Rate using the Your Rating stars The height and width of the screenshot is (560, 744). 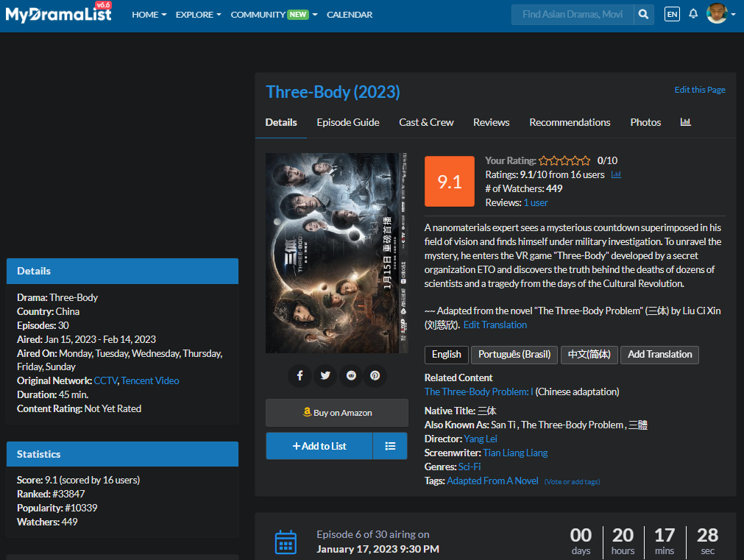click(x=564, y=160)
